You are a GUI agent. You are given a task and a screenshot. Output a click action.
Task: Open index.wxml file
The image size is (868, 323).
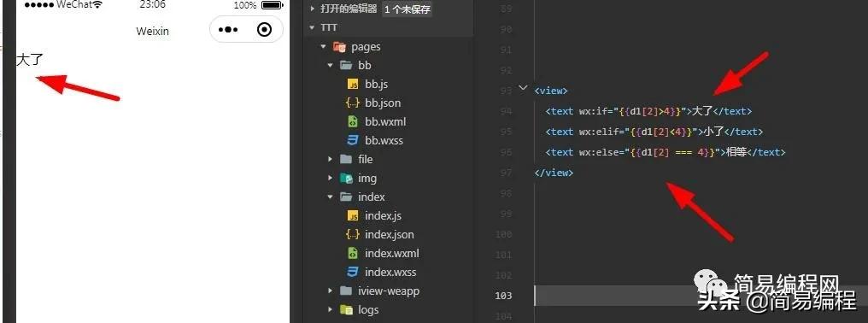tap(392, 254)
